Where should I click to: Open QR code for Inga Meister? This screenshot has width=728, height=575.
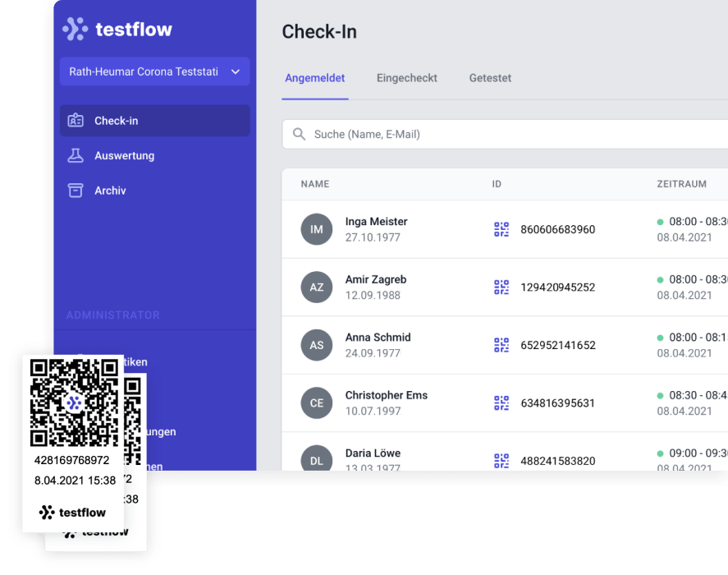point(501,229)
